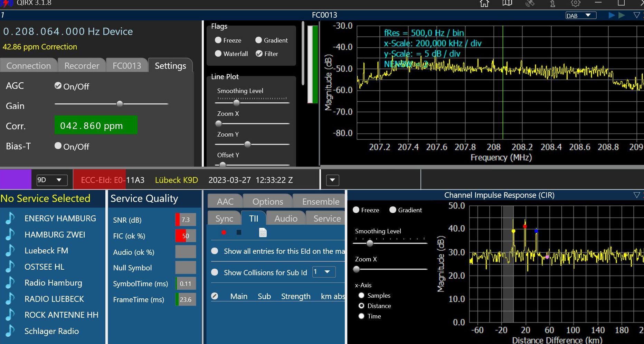Switch to the Ensemble tab
Screen dimensions: 644x344
pyautogui.click(x=320, y=202)
